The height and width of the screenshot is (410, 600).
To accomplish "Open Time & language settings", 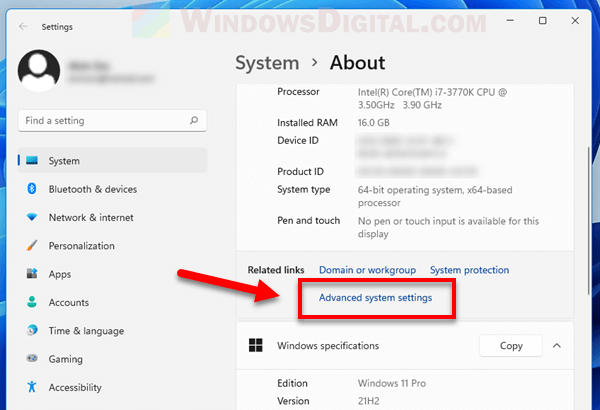I will (x=86, y=331).
